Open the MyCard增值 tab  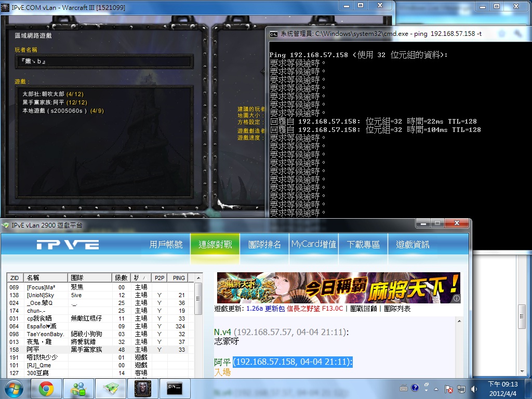(x=313, y=245)
